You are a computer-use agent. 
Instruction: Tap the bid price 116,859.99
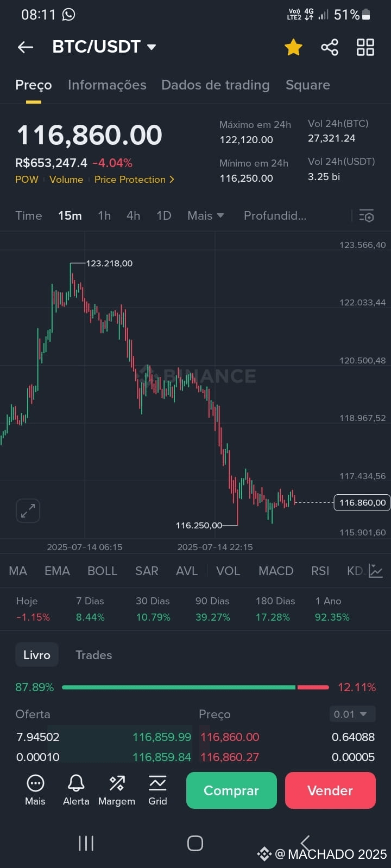tap(162, 737)
